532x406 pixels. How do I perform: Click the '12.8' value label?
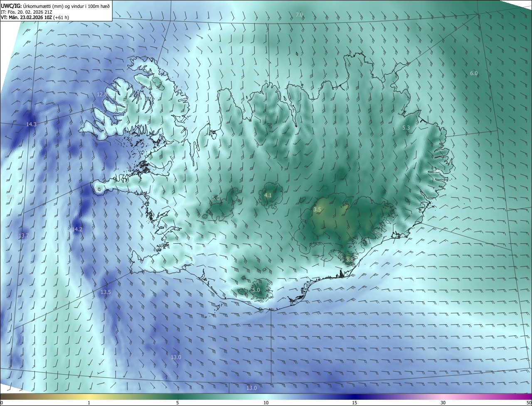[x=102, y=95]
